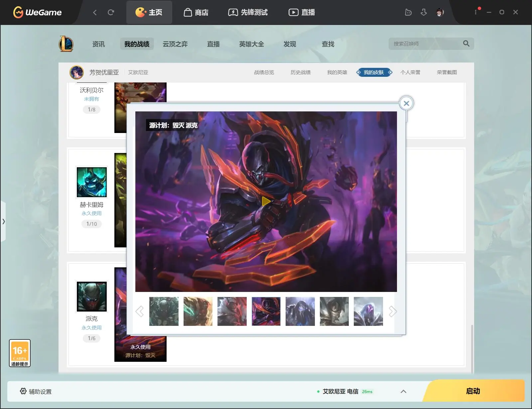Refresh the page with reload icon

tap(111, 12)
